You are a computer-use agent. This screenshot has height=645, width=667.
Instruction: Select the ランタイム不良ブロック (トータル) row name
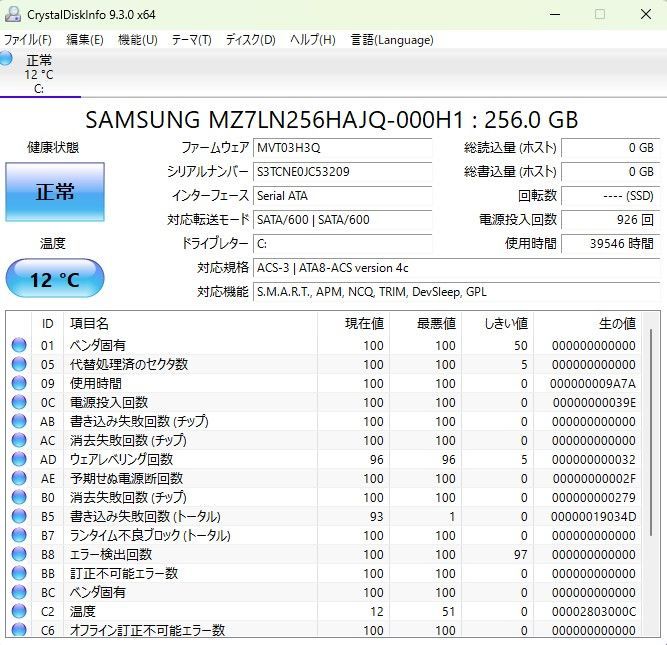click(x=150, y=536)
